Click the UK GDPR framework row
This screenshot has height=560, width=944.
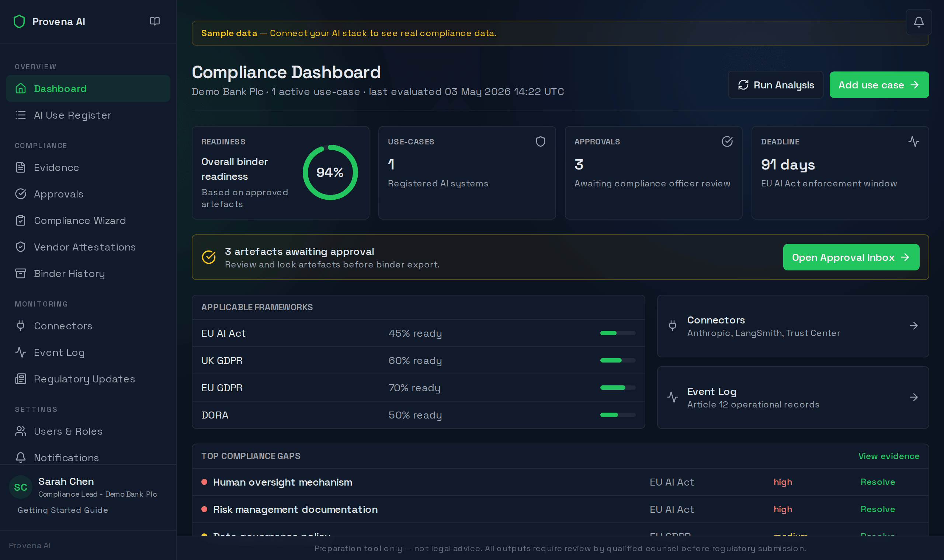418,360
